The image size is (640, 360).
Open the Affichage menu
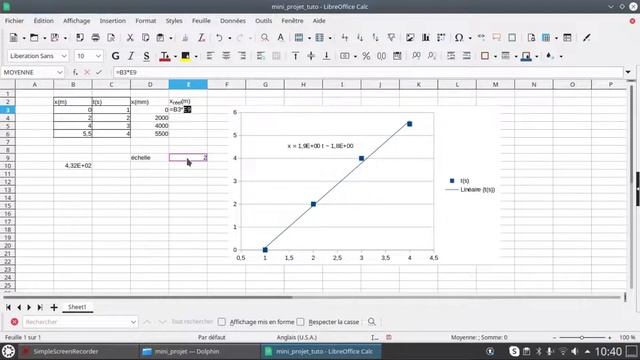pos(76,21)
